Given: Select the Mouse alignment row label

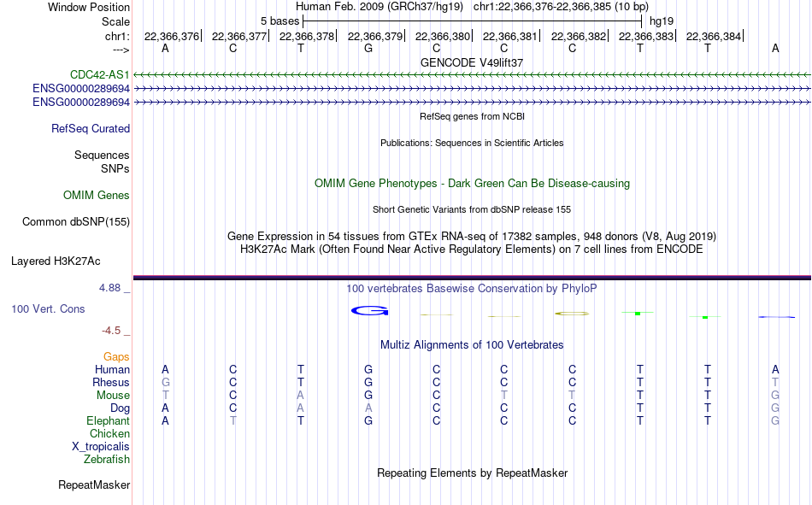Looking at the screenshot, I should (x=113, y=395).
